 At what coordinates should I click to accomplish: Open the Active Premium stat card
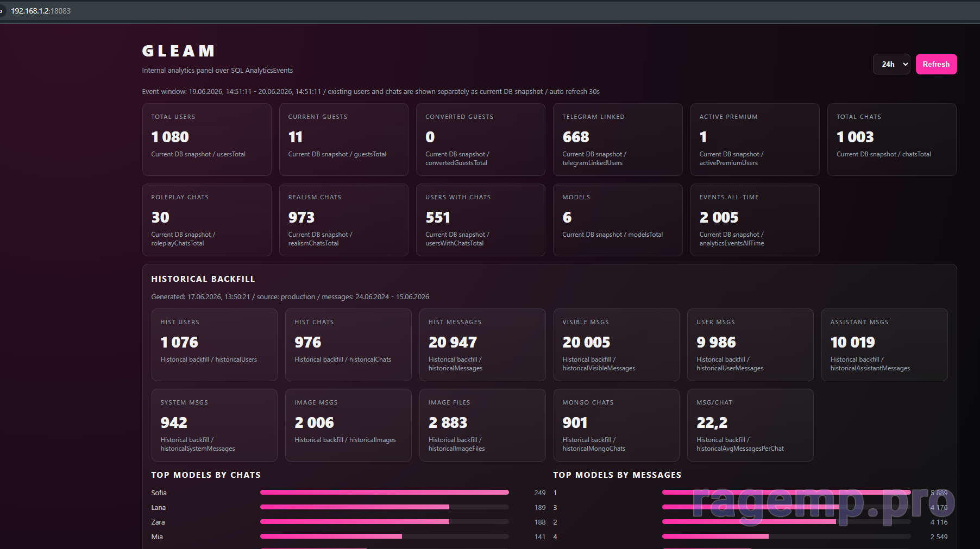755,140
